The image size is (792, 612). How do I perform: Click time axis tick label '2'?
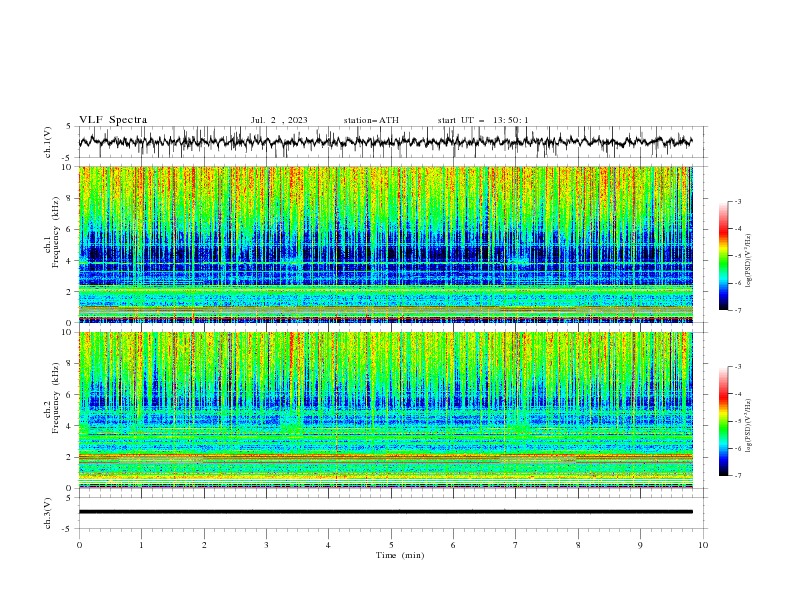click(204, 545)
